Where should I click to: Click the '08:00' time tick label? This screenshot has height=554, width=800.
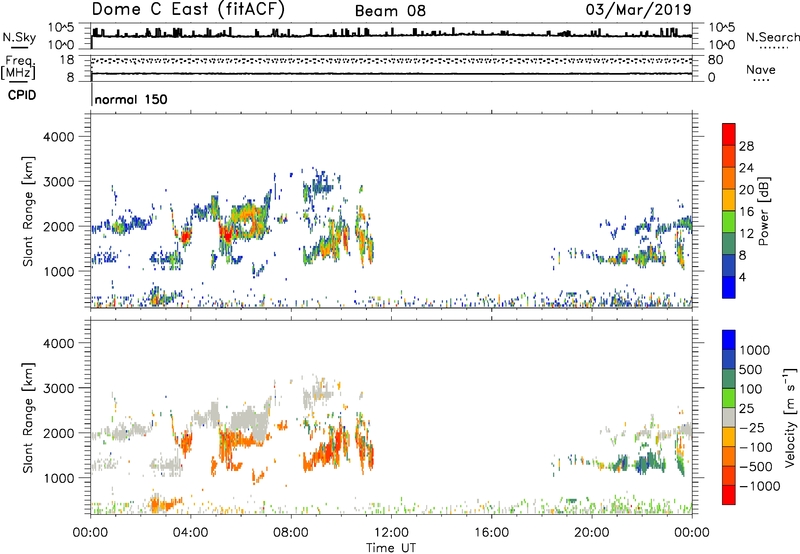[291, 533]
